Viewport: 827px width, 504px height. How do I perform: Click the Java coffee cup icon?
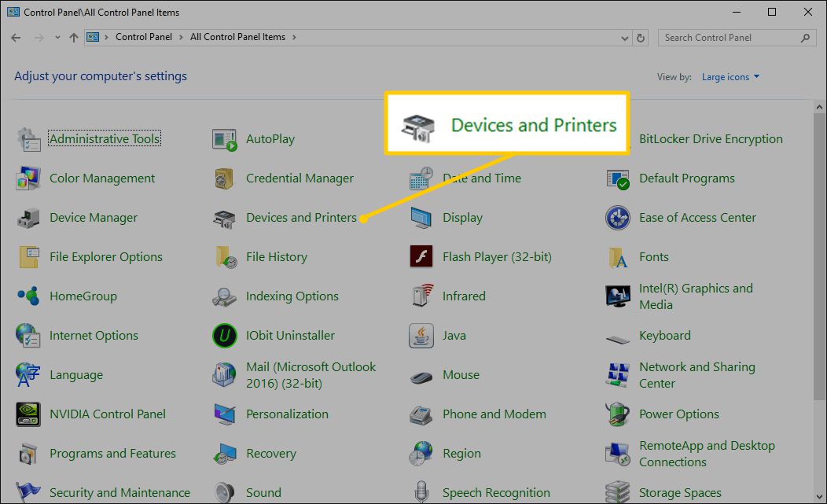pos(421,336)
